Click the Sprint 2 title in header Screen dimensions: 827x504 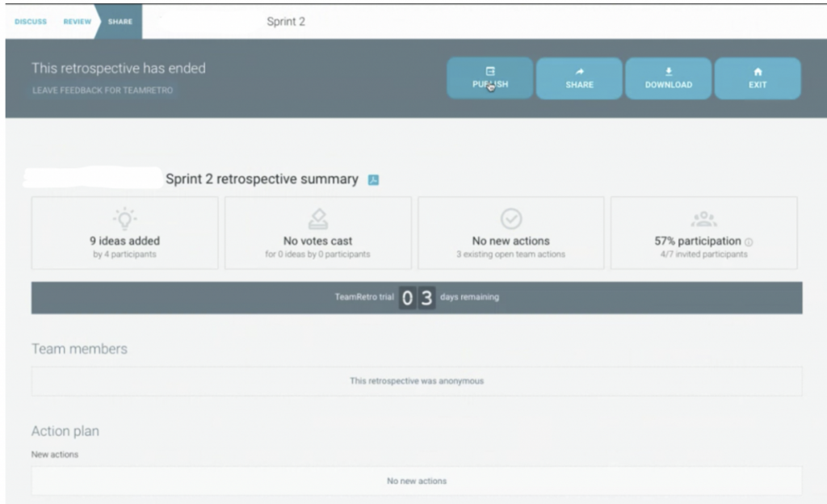pos(286,21)
